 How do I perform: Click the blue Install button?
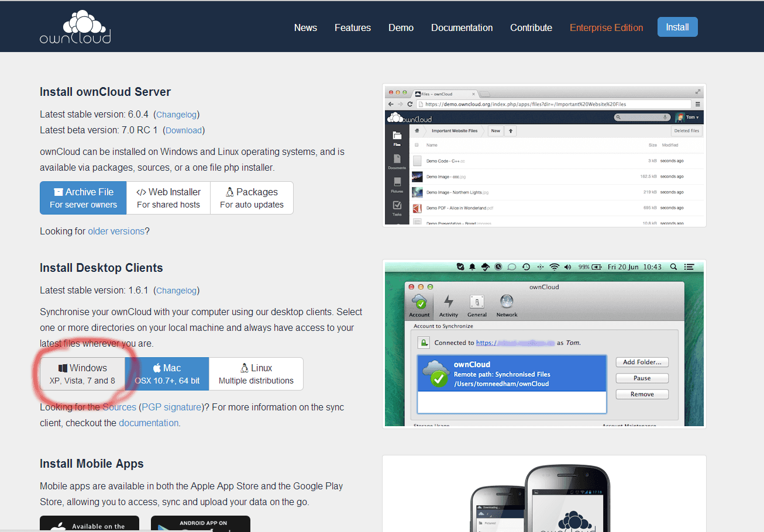point(677,27)
